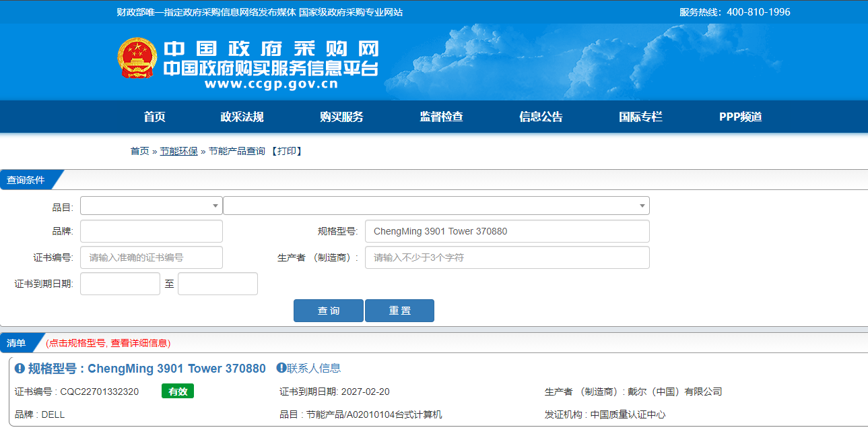Expand the second wide 品目 dropdown
This screenshot has width=868, height=436.
point(436,206)
